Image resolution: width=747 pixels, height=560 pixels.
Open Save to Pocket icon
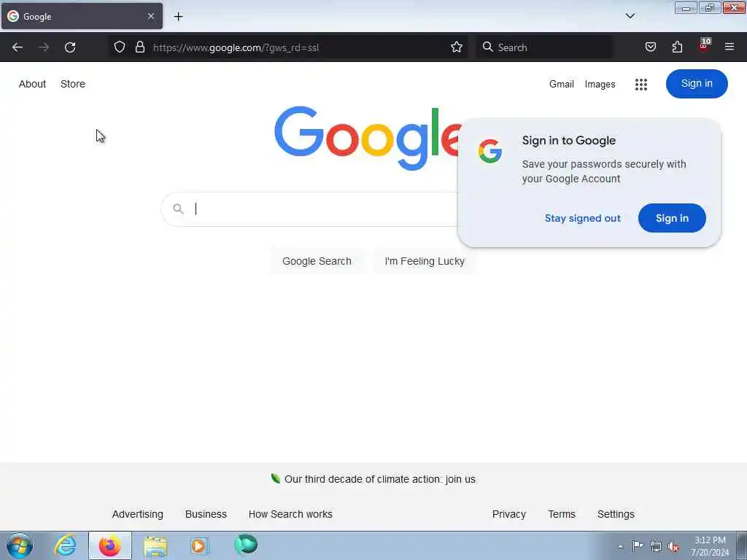(651, 47)
